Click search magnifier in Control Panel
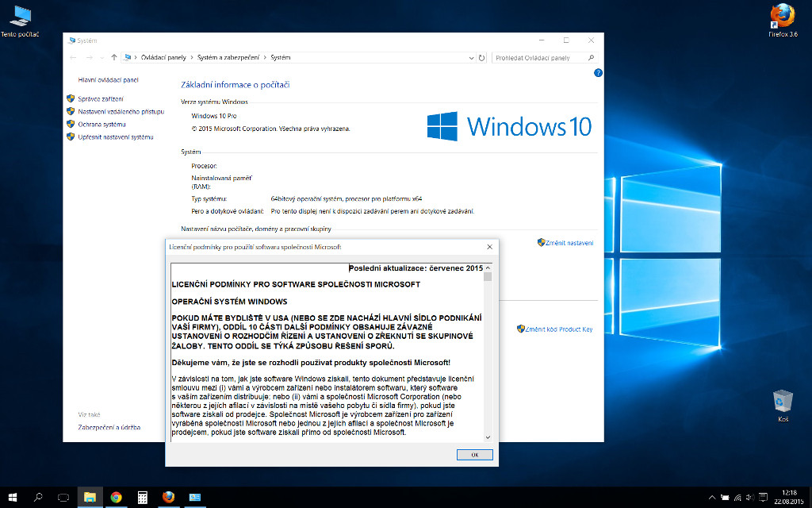This screenshot has height=508, width=812. click(x=591, y=58)
